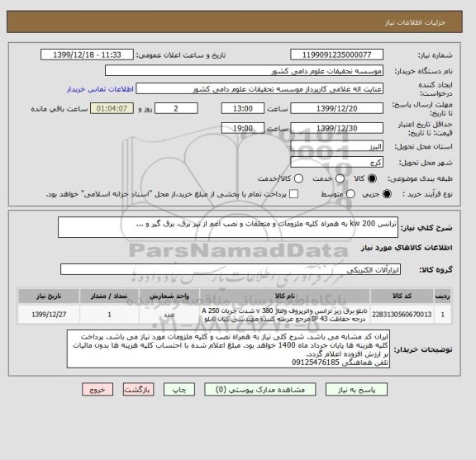Click the اطلاعات کالاهای مورد نیاز heading
Viewport: 476px width, 460px height.
pyautogui.click(x=407, y=248)
